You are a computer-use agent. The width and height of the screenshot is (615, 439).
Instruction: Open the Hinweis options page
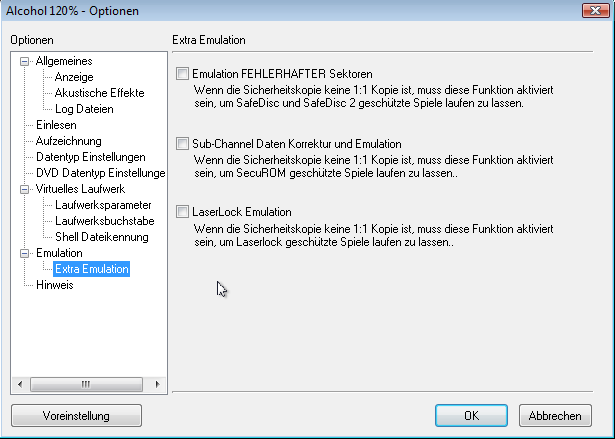point(55,285)
